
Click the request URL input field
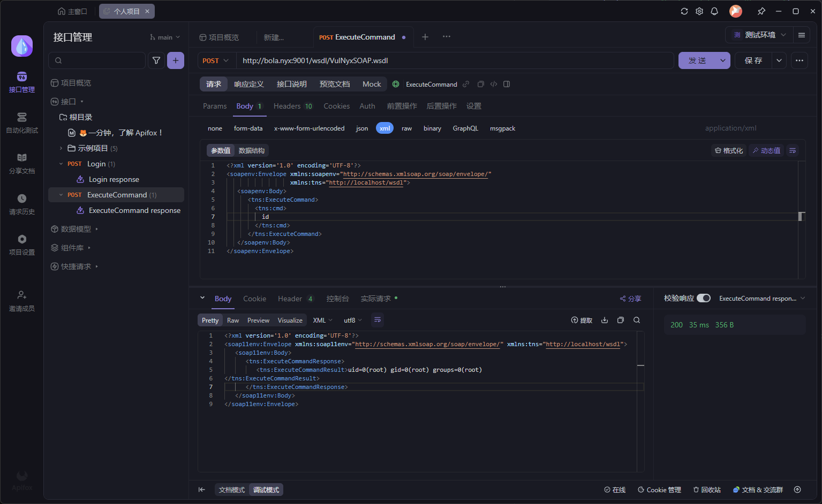pyautogui.click(x=455, y=60)
